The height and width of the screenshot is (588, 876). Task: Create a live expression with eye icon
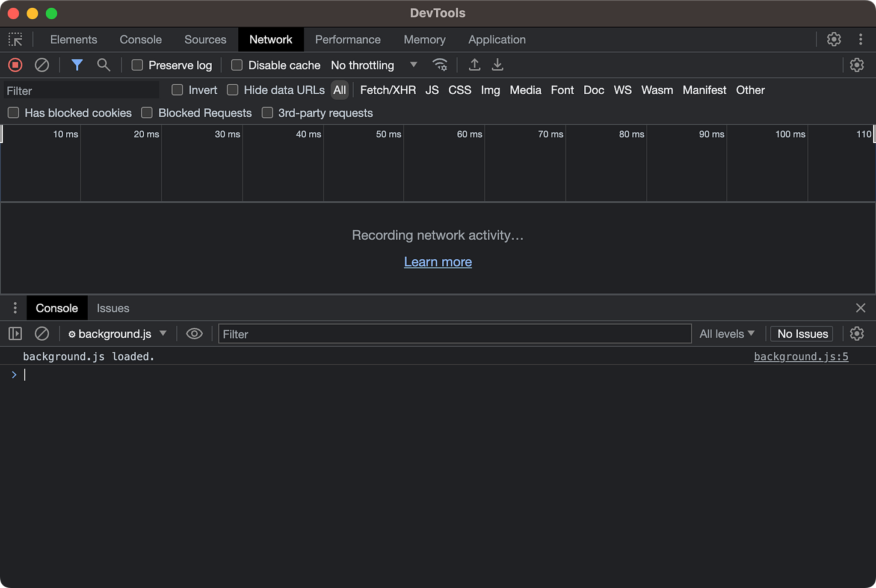click(194, 334)
